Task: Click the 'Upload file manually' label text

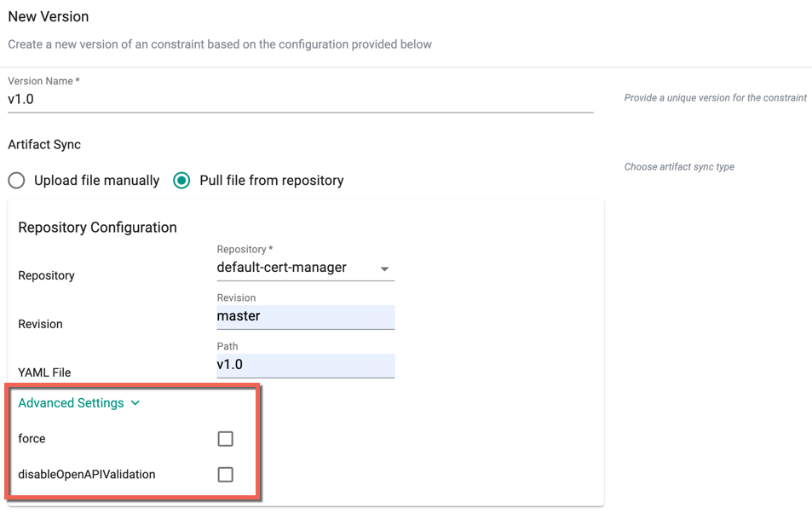Action: [x=97, y=181]
